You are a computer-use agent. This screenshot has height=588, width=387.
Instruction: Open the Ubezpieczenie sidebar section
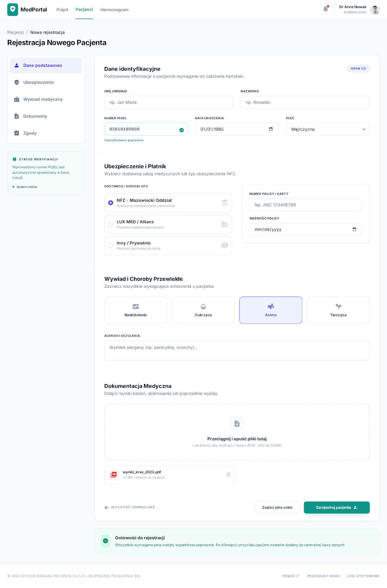[46, 82]
